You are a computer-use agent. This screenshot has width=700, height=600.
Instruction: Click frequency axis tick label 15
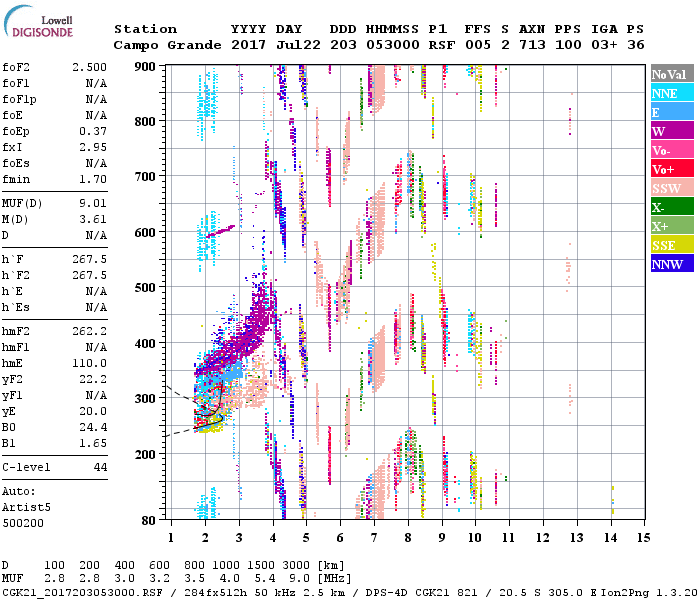pos(643,538)
